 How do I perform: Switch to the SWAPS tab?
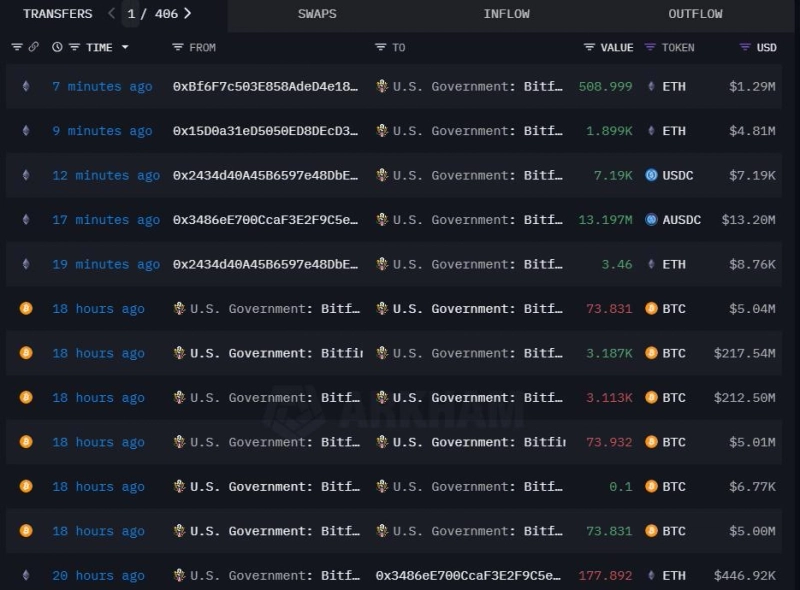coord(317,14)
